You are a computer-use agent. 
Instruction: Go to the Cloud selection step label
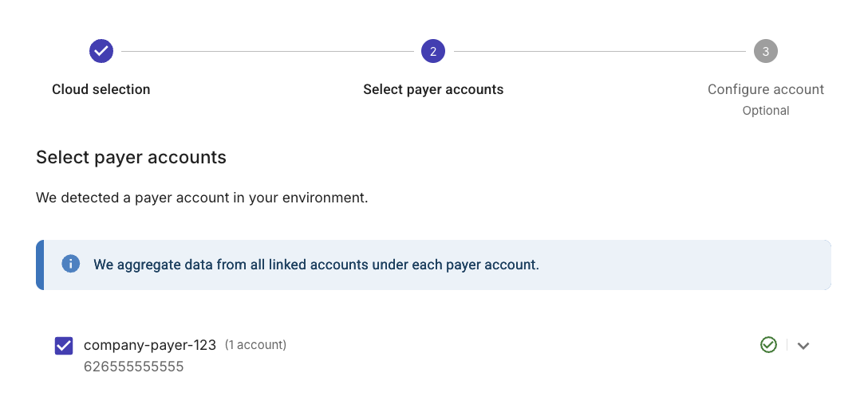[x=101, y=89]
